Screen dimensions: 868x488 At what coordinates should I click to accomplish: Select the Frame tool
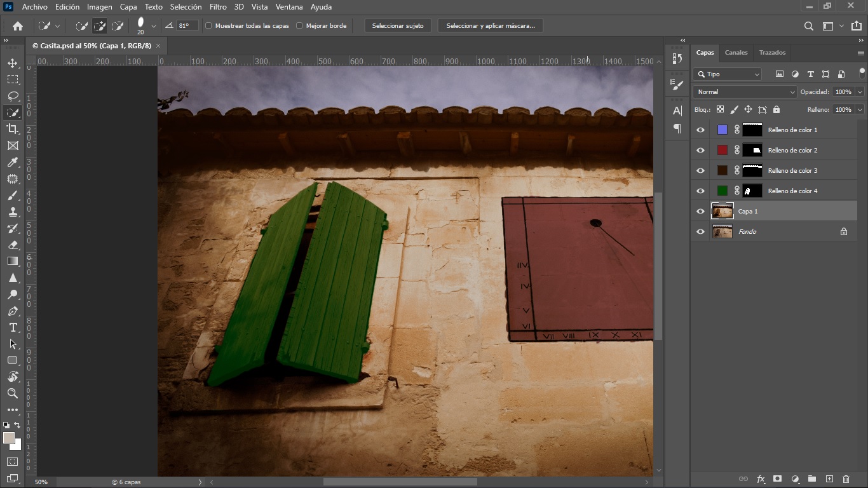click(13, 146)
